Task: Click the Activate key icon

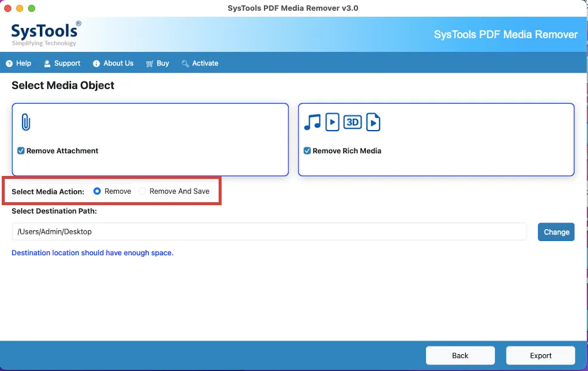Action: (185, 63)
